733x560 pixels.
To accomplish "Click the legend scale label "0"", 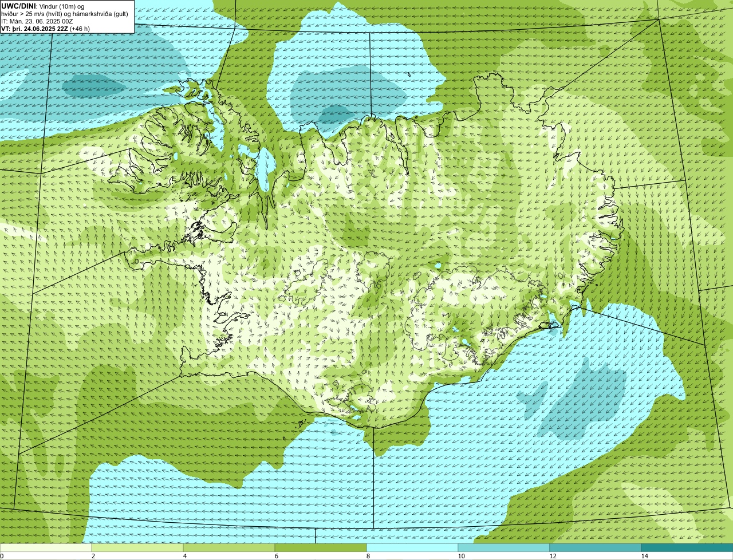I will click(2, 556).
